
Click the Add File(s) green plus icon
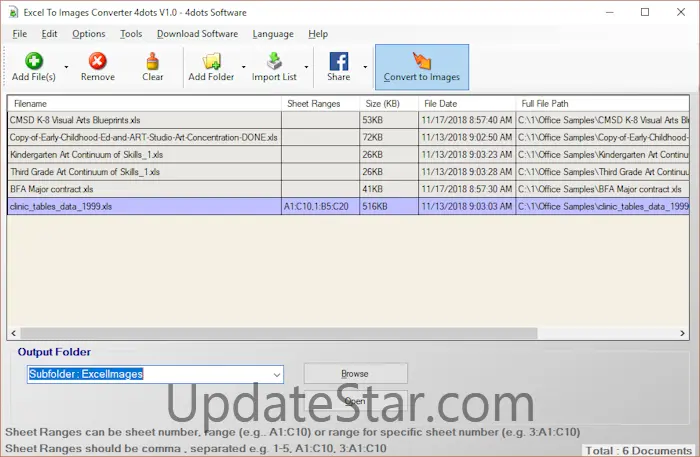point(34,61)
